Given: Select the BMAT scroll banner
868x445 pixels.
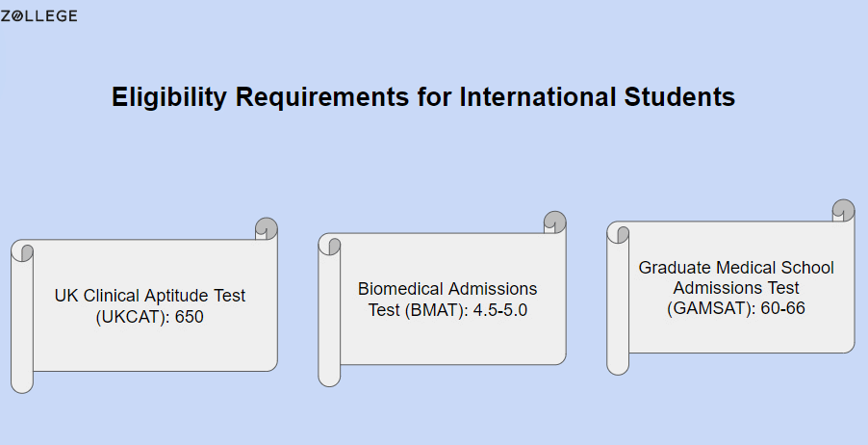Looking at the screenshot, I should [x=442, y=299].
